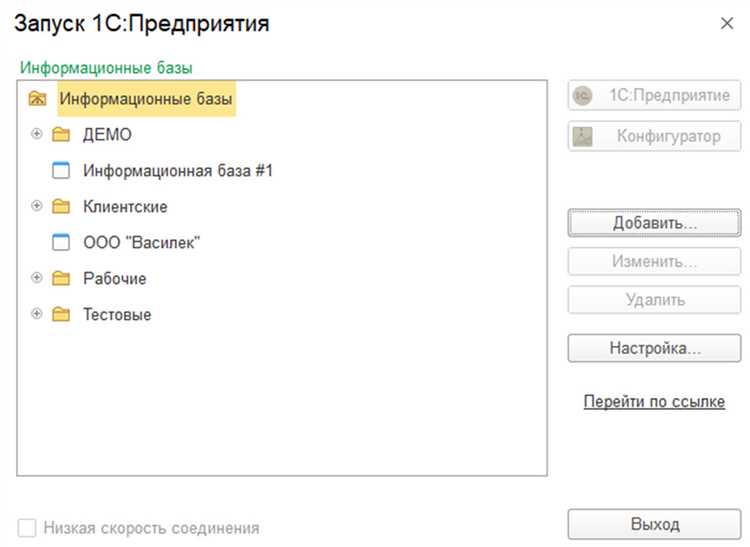
Task: Toggle the Низкая скорость соединения checkbox
Action: (x=27, y=528)
